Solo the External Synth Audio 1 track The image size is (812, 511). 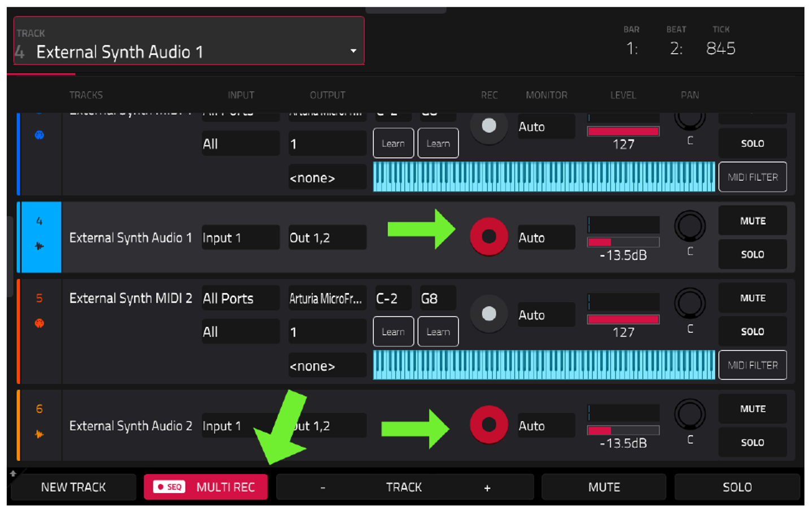[752, 254]
